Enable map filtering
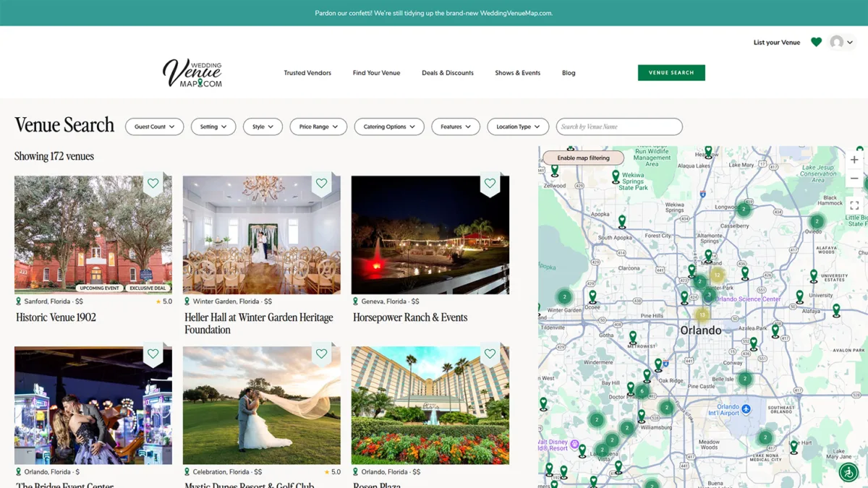Screen dimensions: 868x488 pyautogui.click(x=583, y=158)
